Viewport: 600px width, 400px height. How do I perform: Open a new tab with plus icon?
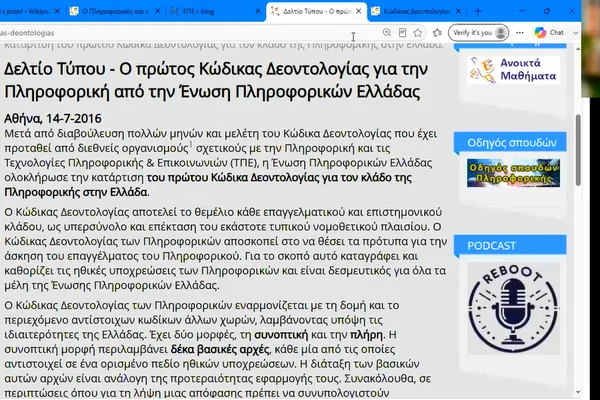pyautogui.click(x=478, y=11)
